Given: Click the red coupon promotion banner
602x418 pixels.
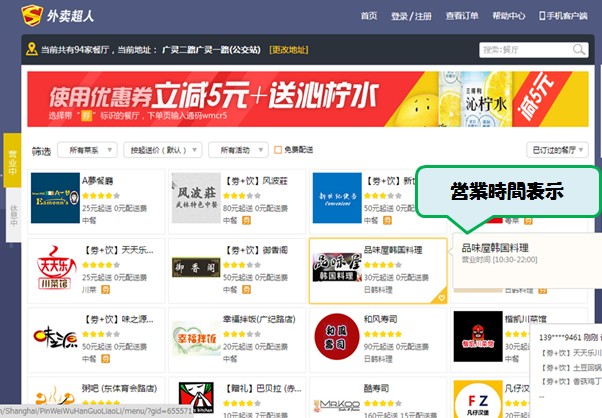Looking at the screenshot, I should pyautogui.click(x=308, y=99).
